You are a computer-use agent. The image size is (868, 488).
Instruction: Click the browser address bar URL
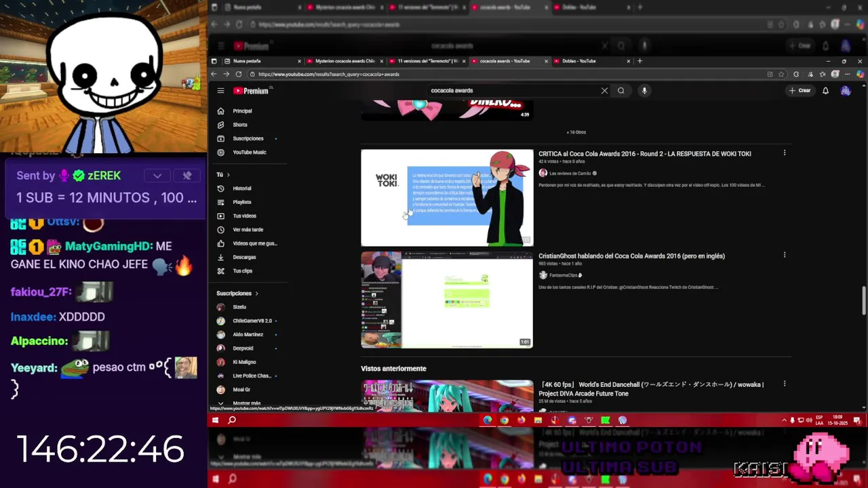[328, 74]
